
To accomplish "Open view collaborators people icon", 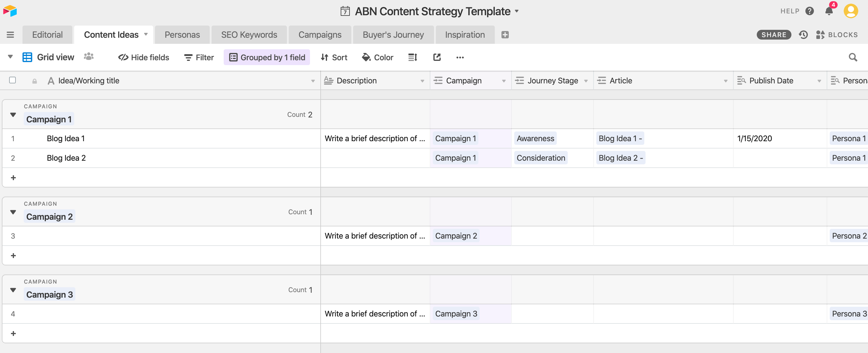I will click(89, 57).
